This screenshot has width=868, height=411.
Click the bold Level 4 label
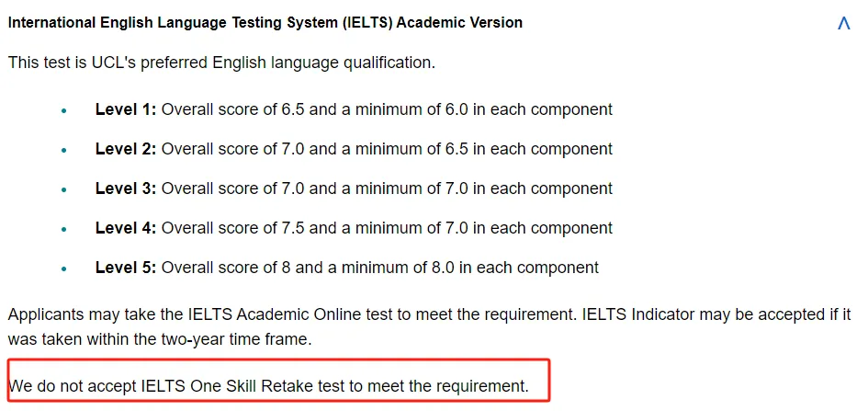[126, 228]
